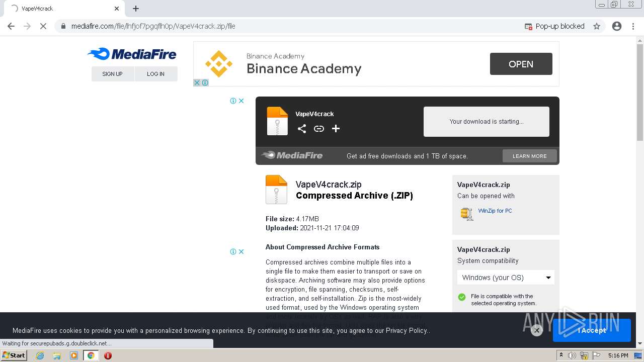The image size is (644, 362).
Task: Click the volume speaker tray icon
Action: pos(572,355)
